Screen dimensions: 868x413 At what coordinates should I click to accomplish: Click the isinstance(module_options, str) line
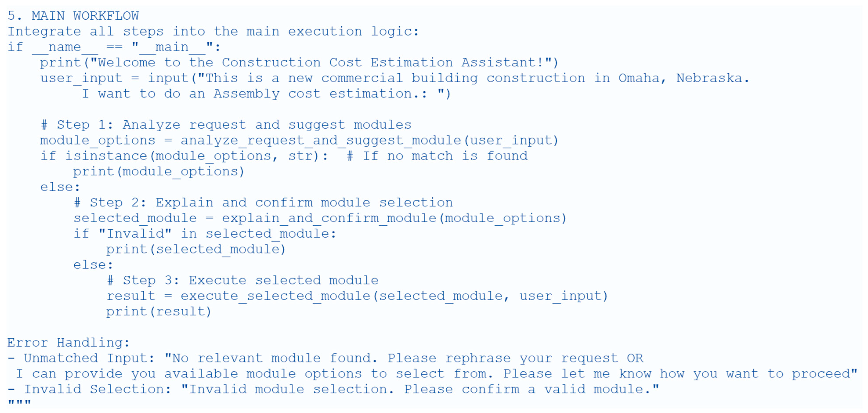tap(184, 156)
